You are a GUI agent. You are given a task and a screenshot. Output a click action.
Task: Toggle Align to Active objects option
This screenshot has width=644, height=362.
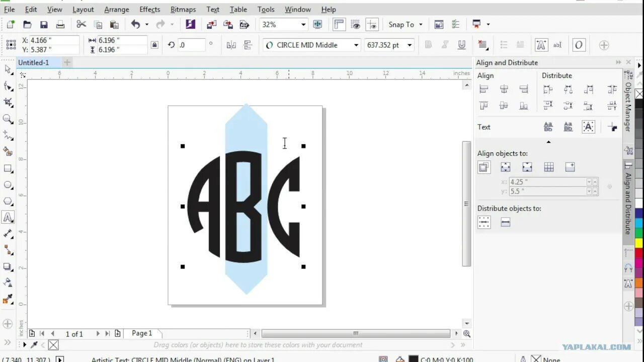click(x=484, y=167)
